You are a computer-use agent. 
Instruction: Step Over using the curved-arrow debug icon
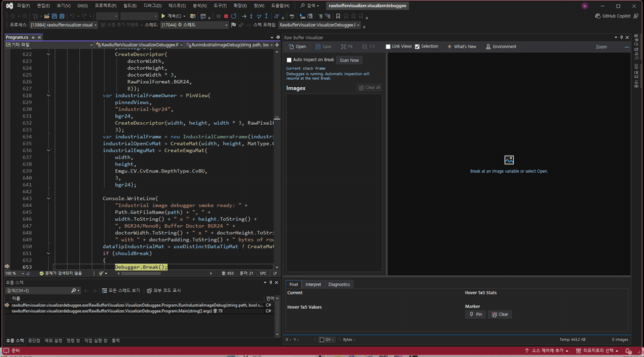pyautogui.click(x=259, y=16)
